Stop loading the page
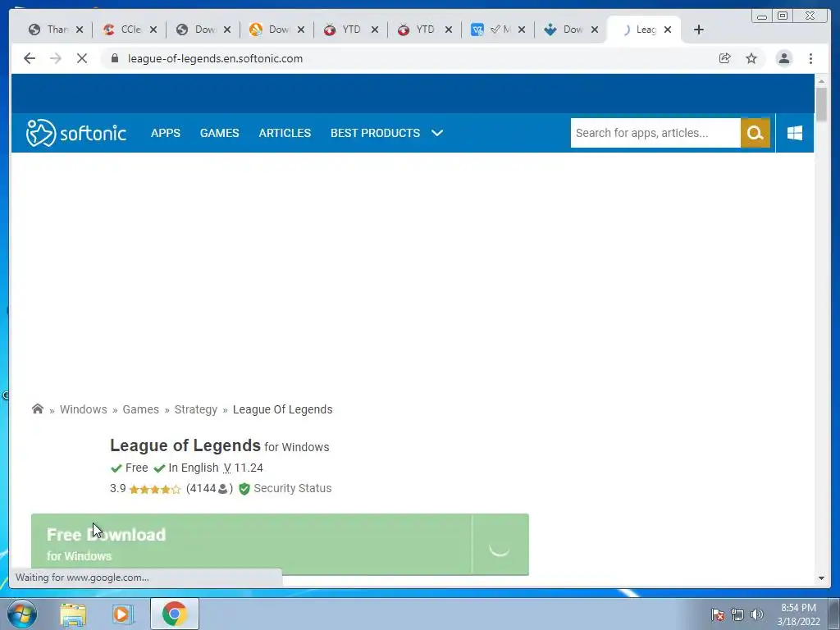The image size is (840, 630). tap(82, 58)
